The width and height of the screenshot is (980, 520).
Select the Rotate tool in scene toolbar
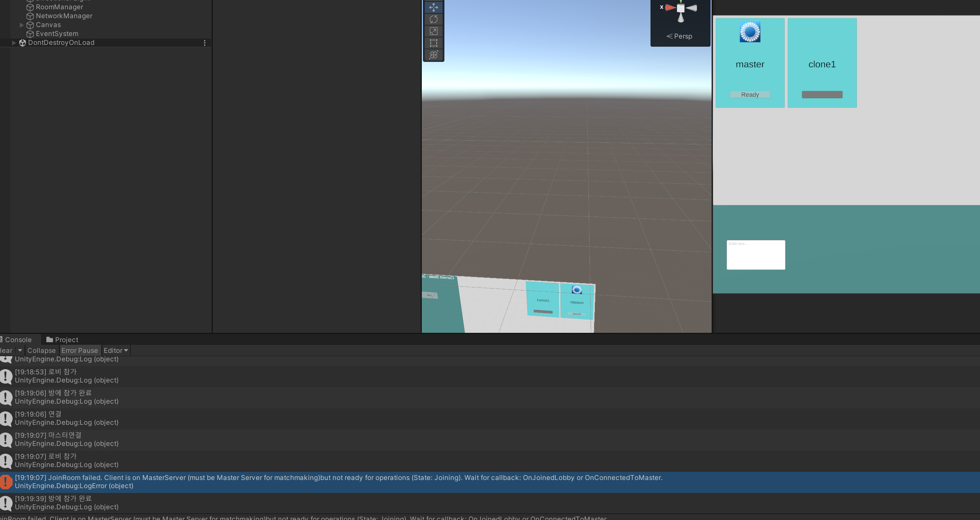[x=433, y=19]
